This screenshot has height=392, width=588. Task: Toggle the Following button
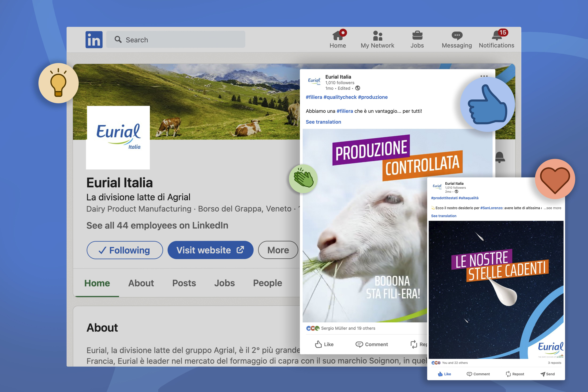(x=125, y=250)
